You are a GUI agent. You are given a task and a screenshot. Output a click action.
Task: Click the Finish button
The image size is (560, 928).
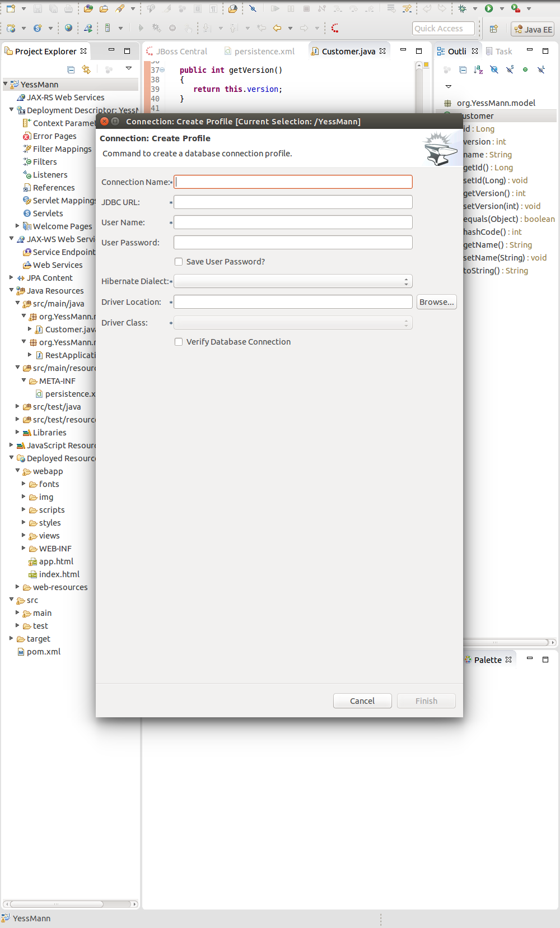(426, 701)
